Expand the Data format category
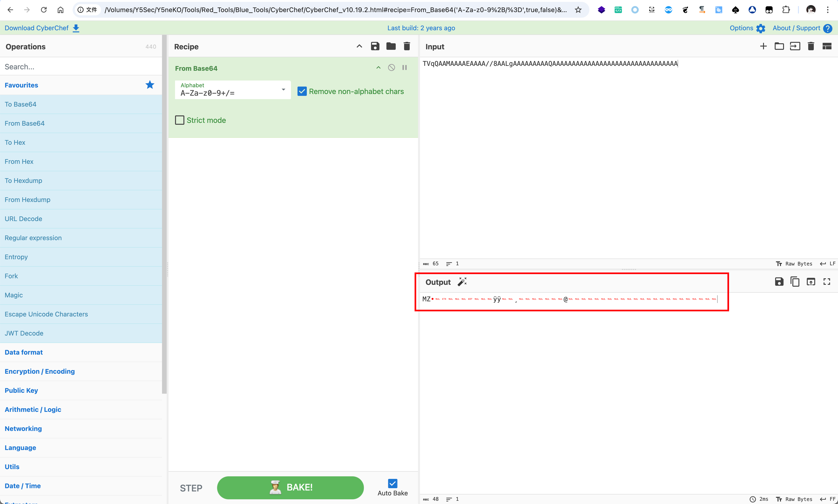Screen dimensions: 838x504 click(24, 352)
